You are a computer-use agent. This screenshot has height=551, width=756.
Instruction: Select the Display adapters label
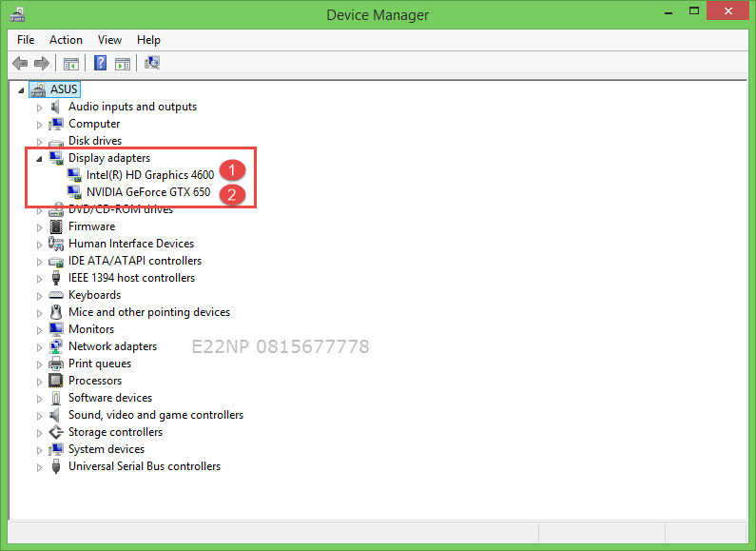[x=109, y=158]
